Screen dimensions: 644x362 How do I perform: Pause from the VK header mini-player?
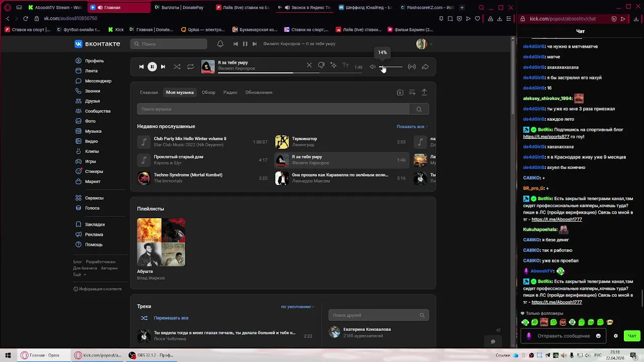[x=245, y=44]
